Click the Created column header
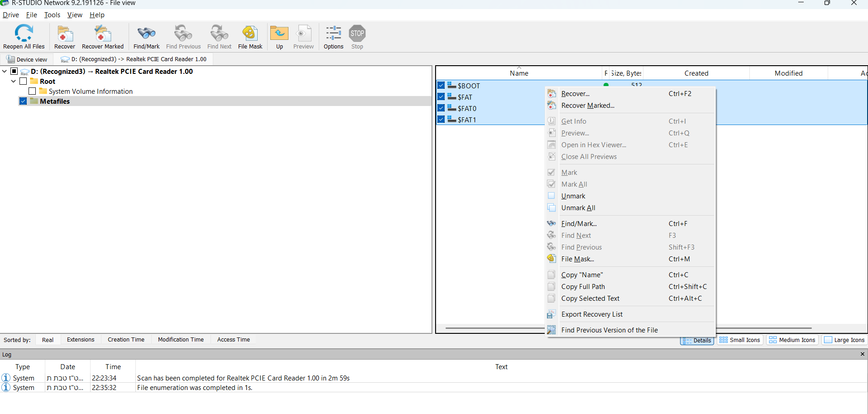The height and width of the screenshot is (414, 868). coord(696,73)
